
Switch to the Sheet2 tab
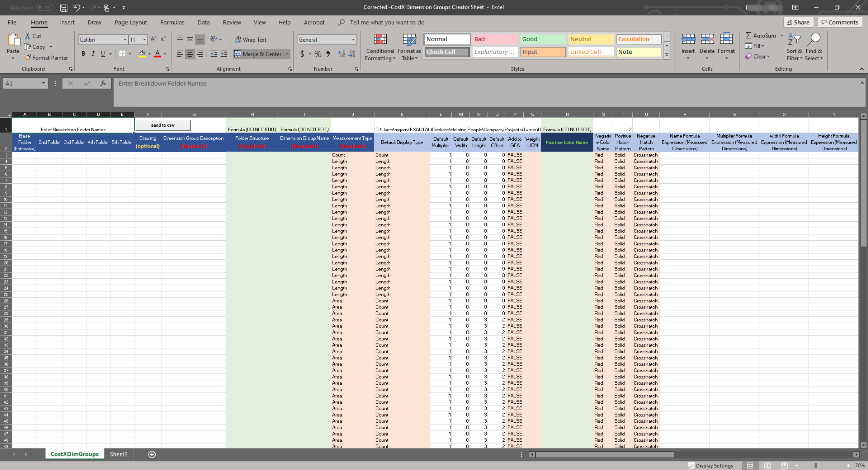click(118, 454)
